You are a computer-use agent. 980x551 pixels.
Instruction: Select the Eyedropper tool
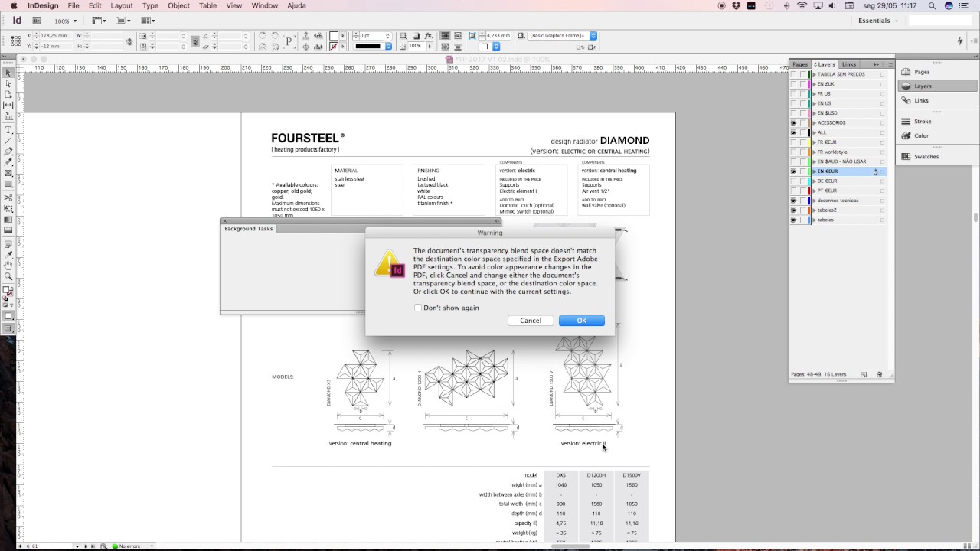tap(8, 254)
